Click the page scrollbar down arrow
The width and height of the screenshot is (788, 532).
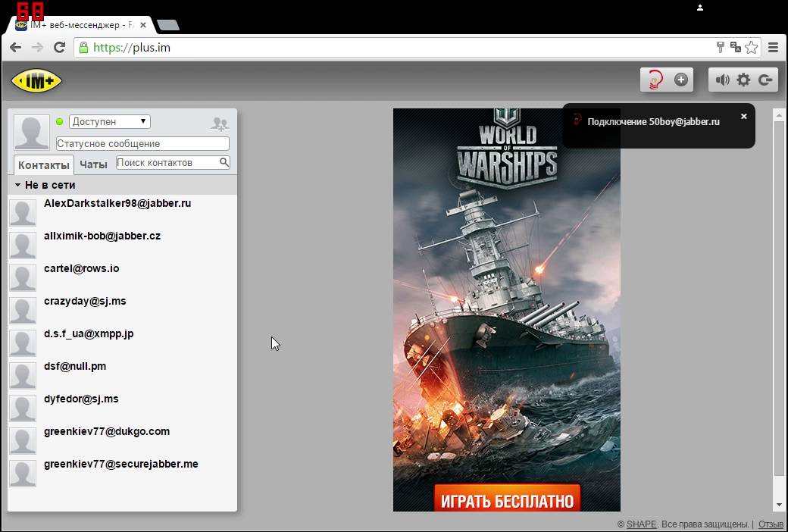click(779, 505)
